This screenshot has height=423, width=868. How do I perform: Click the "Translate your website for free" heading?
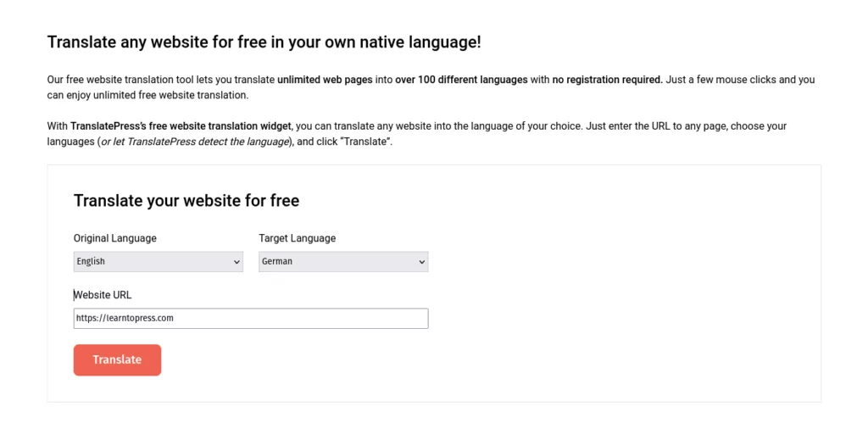(x=186, y=201)
